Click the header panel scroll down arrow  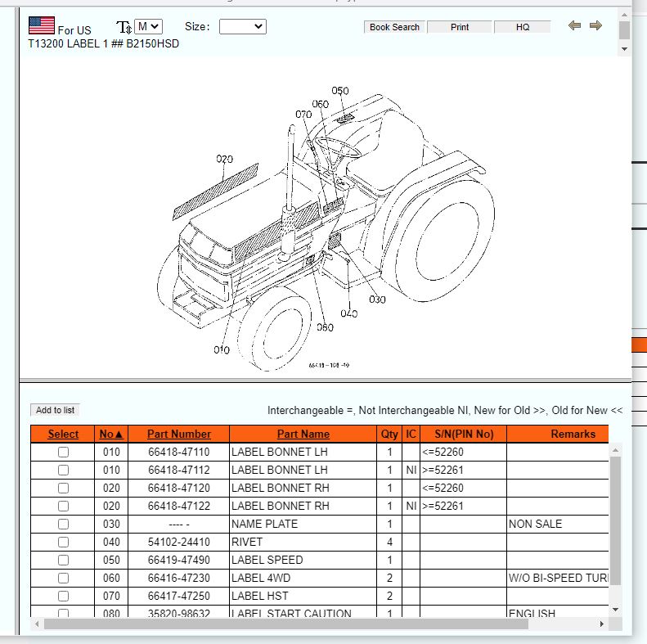point(624,49)
